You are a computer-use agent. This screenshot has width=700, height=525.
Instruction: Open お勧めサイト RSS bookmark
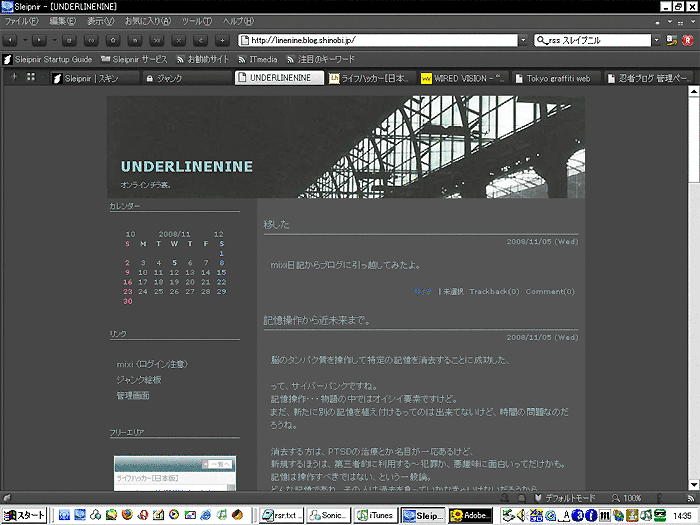click(x=202, y=59)
